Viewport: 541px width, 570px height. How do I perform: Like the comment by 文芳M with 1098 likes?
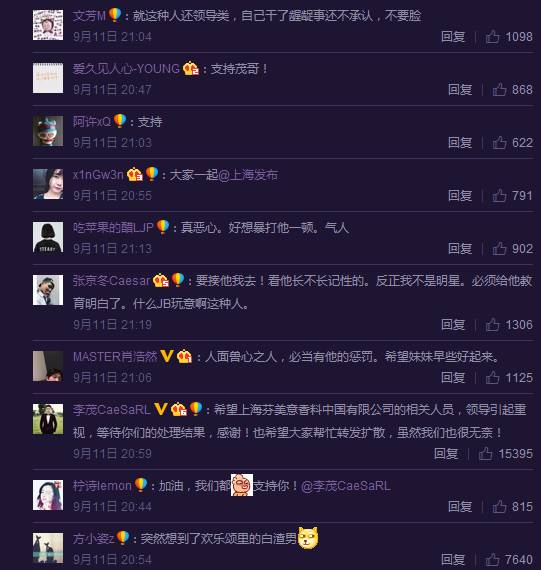click(x=493, y=37)
